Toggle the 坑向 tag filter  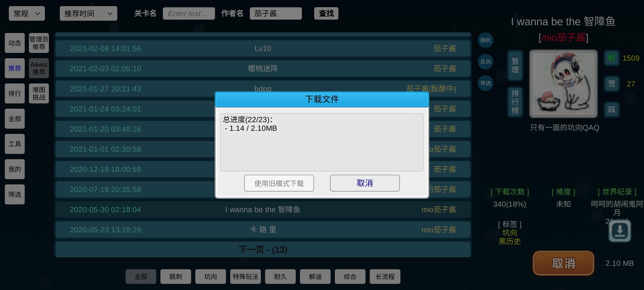[210, 277]
